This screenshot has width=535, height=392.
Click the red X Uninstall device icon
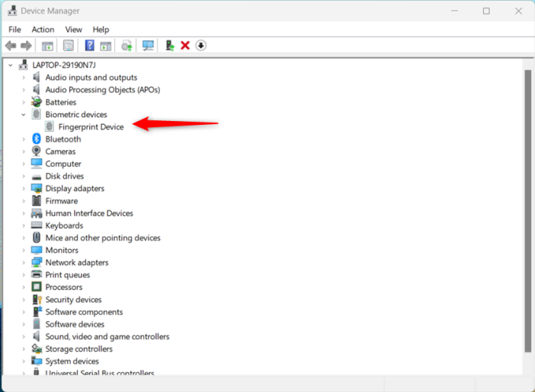pyautogui.click(x=185, y=46)
